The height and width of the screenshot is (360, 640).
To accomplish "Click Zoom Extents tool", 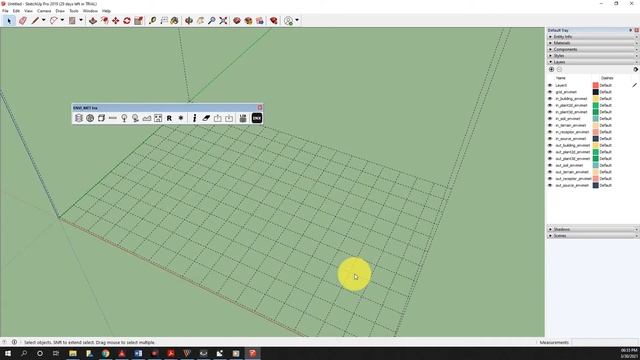I will click(x=223, y=20).
